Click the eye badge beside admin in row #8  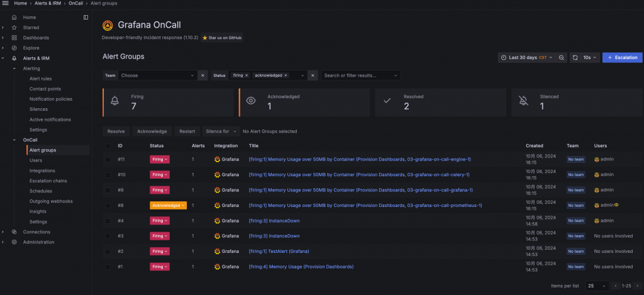[x=616, y=204]
